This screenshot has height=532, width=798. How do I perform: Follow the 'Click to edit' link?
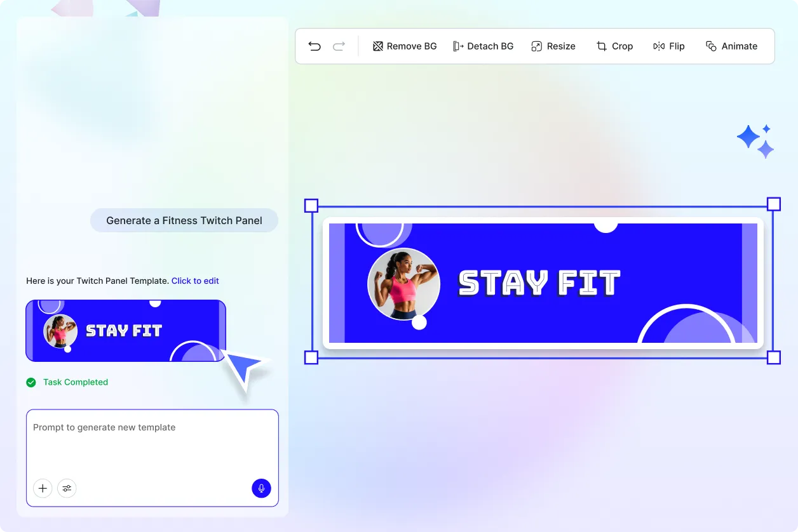195,281
